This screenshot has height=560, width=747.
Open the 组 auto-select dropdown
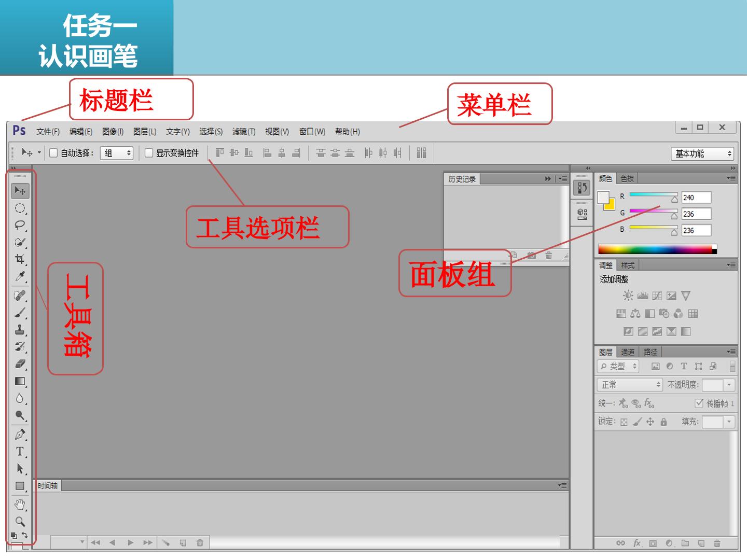click(x=117, y=153)
